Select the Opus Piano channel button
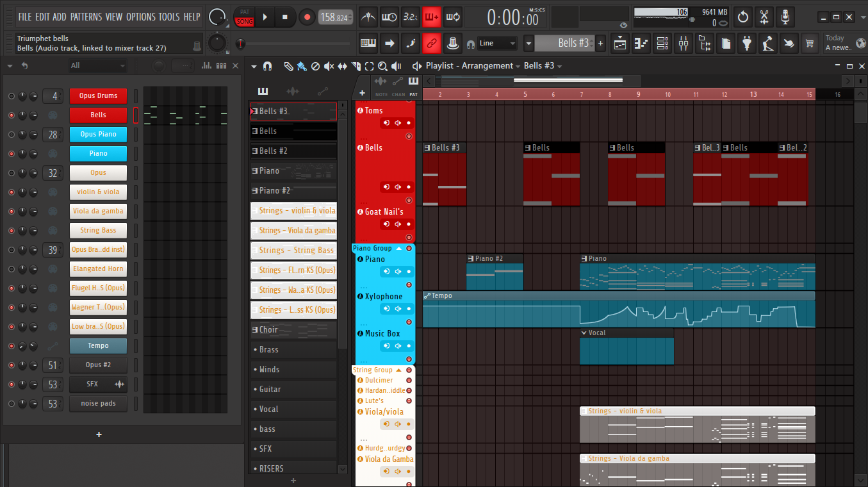The width and height of the screenshot is (868, 487). pyautogui.click(x=98, y=135)
